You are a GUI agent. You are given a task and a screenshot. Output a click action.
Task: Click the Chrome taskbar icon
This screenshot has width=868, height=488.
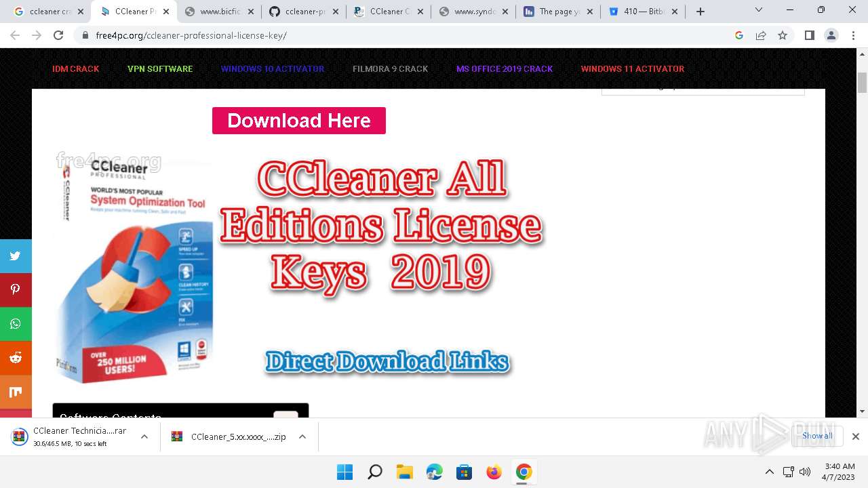524,472
